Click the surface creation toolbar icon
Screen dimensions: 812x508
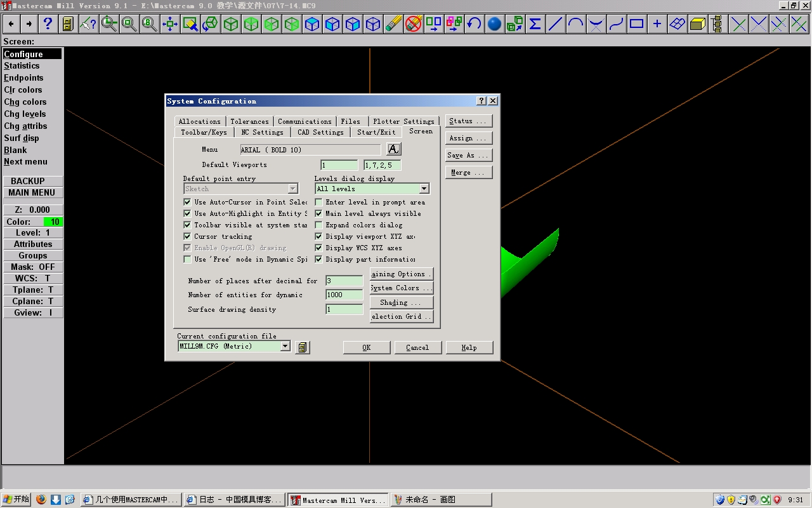coord(678,24)
